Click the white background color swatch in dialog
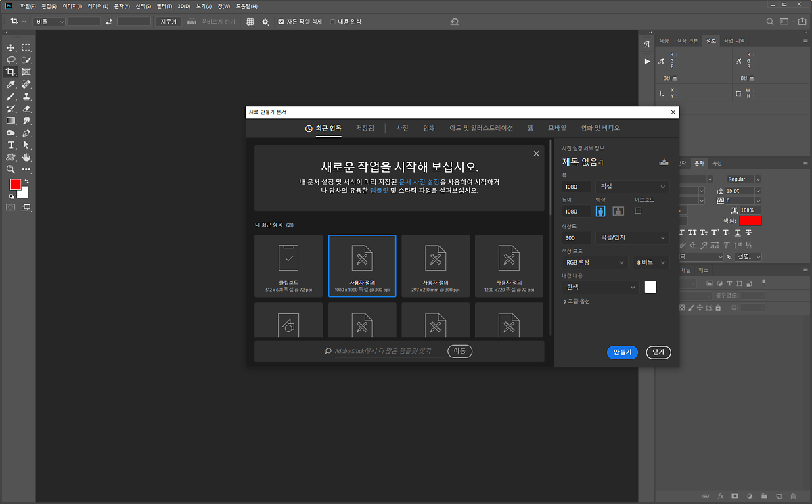Viewport: 812px width, 504px height. [650, 288]
